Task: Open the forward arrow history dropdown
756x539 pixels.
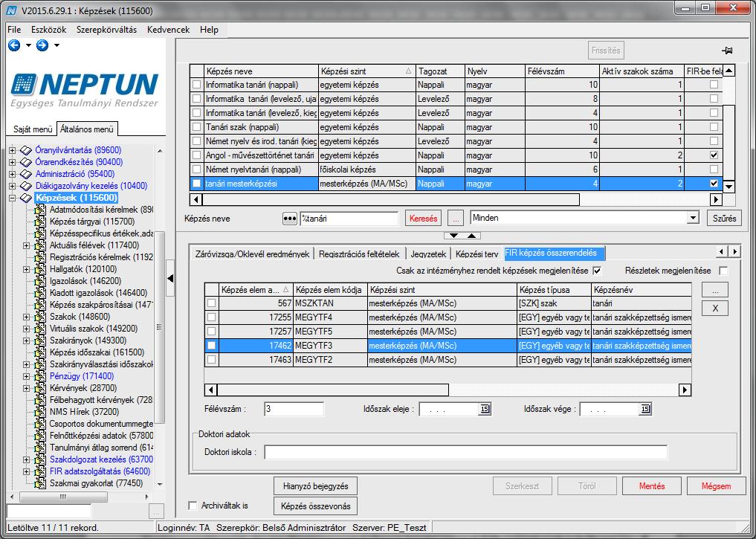Action: click(x=56, y=45)
